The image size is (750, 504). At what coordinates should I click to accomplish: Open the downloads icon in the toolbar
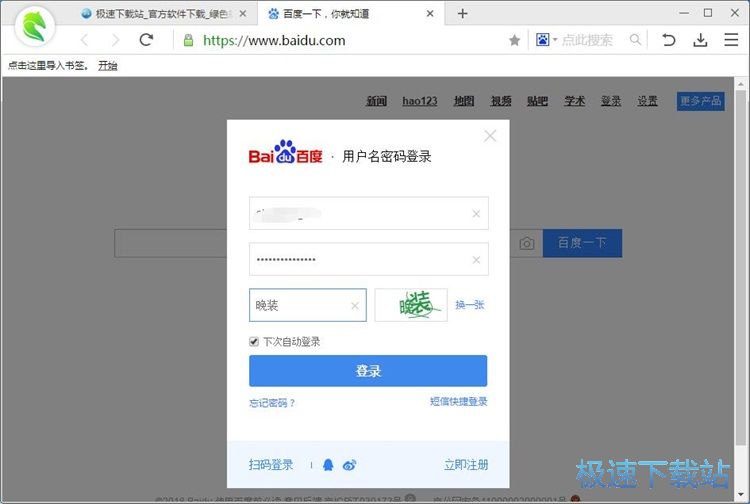pyautogui.click(x=700, y=40)
